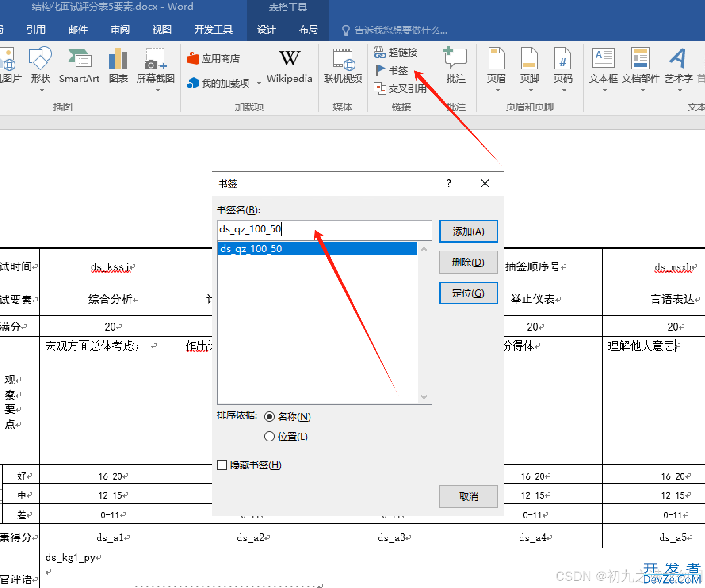
Task: Select sort by location (位置) radio button
Action: (269, 436)
